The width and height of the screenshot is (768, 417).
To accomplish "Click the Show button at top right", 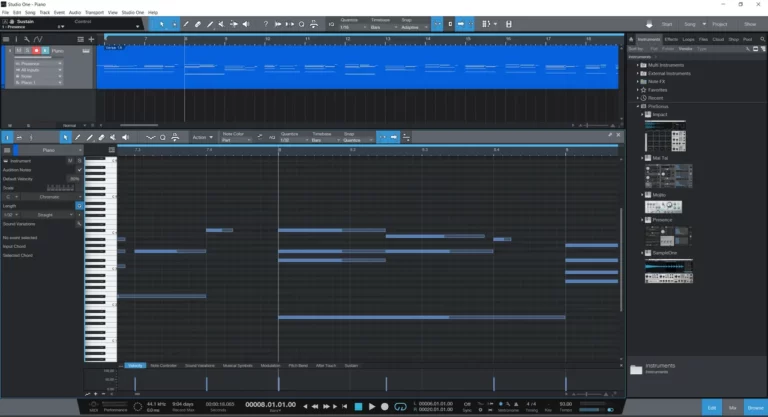I will pyautogui.click(x=750, y=24).
